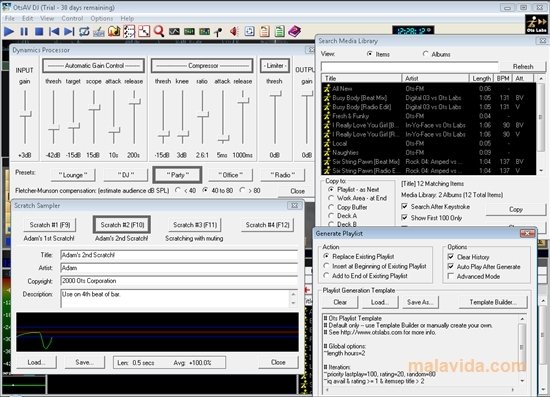The height and width of the screenshot is (397, 550).
Task: Start playback with the blue Play button
Action: [x=8, y=32]
